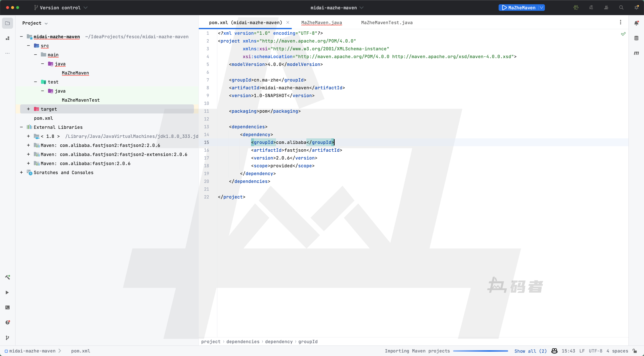
Task: Select pom.xml in the project tree
Action: (x=43, y=118)
